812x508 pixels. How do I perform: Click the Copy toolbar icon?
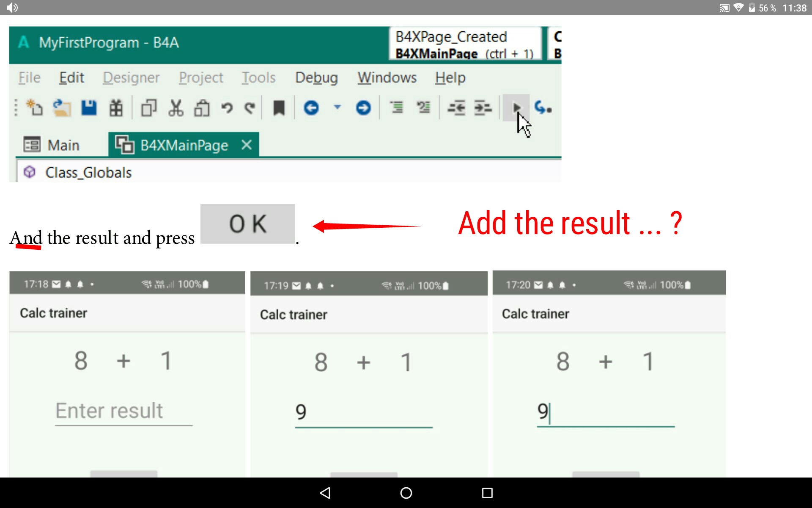[149, 108]
